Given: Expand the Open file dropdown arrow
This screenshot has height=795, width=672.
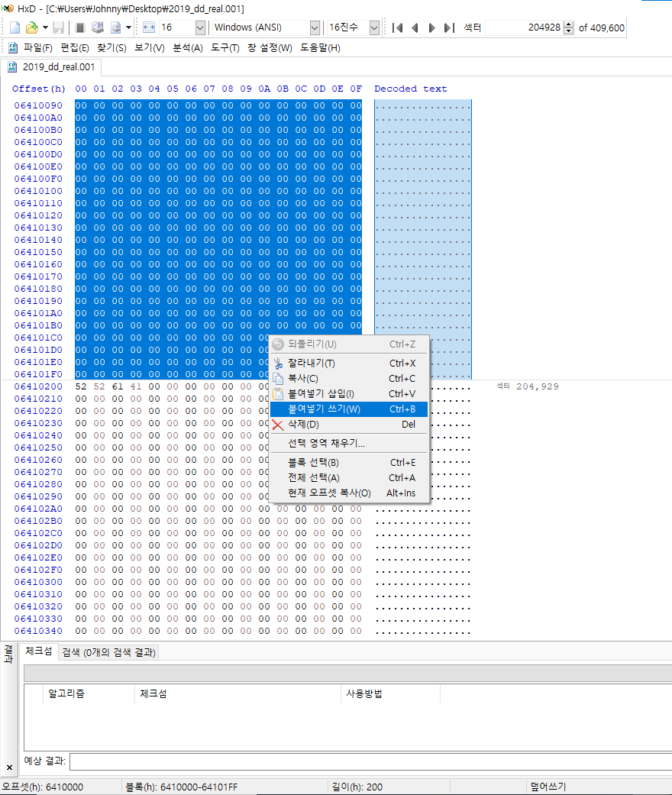Looking at the screenshot, I should [44, 27].
